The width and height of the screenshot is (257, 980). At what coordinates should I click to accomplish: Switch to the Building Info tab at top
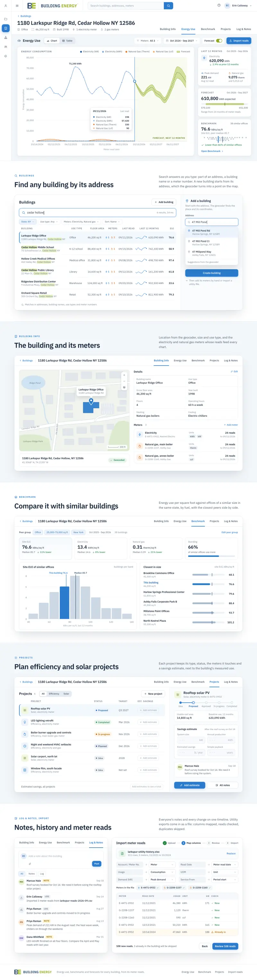168,29
